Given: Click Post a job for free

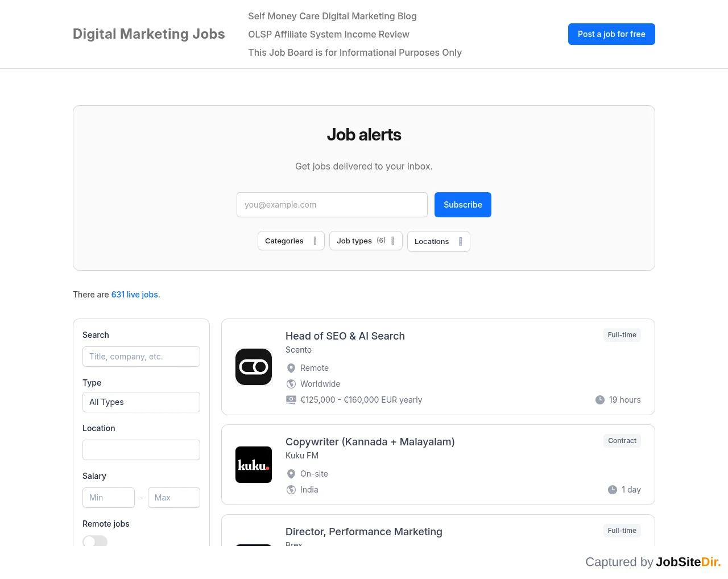Looking at the screenshot, I should [x=611, y=34].
